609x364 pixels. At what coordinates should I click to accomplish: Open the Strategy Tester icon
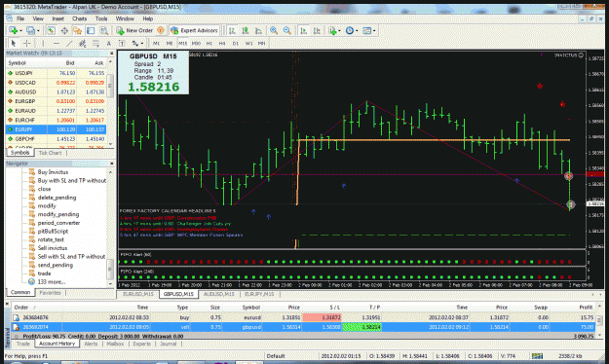pyautogui.click(x=104, y=30)
